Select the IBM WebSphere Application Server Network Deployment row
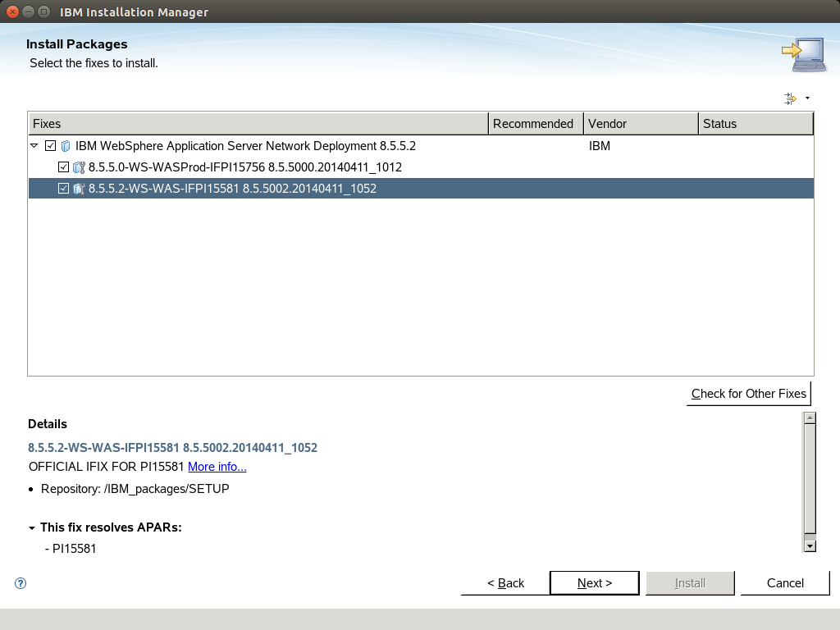840x630 pixels. (x=421, y=146)
